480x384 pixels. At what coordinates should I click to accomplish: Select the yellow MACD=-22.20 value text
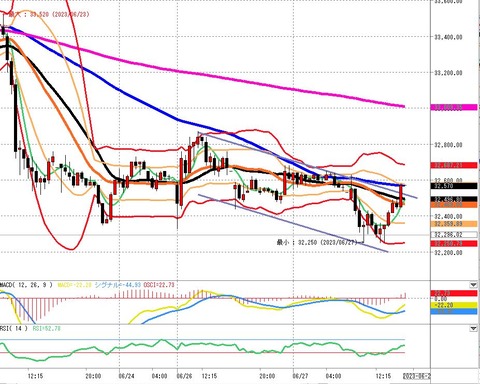74,285
